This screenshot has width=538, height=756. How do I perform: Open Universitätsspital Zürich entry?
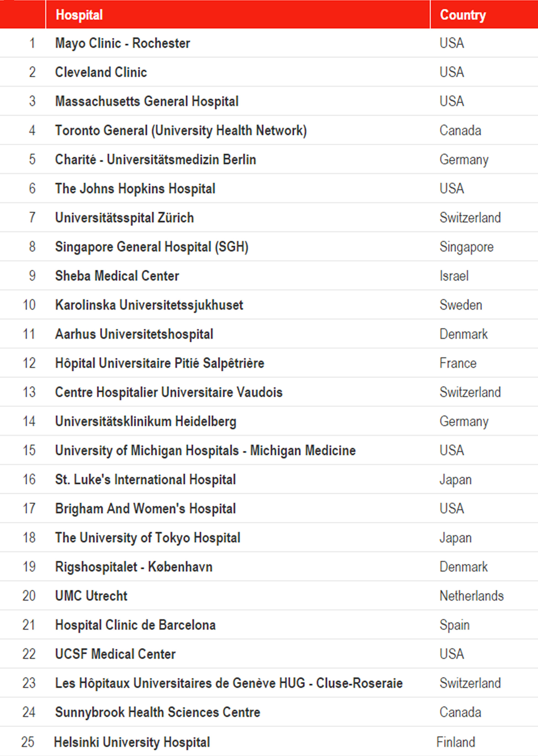[x=125, y=218]
